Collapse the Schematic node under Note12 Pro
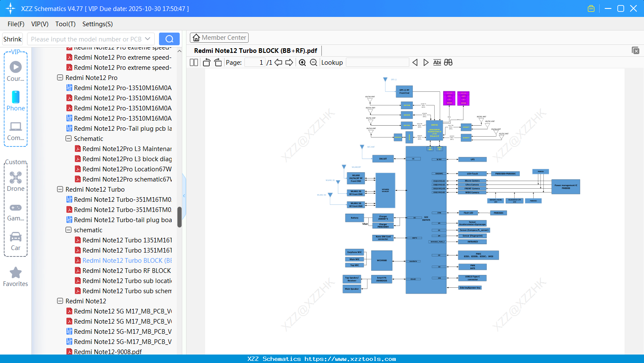This screenshot has height=363, width=644. pyautogui.click(x=69, y=139)
